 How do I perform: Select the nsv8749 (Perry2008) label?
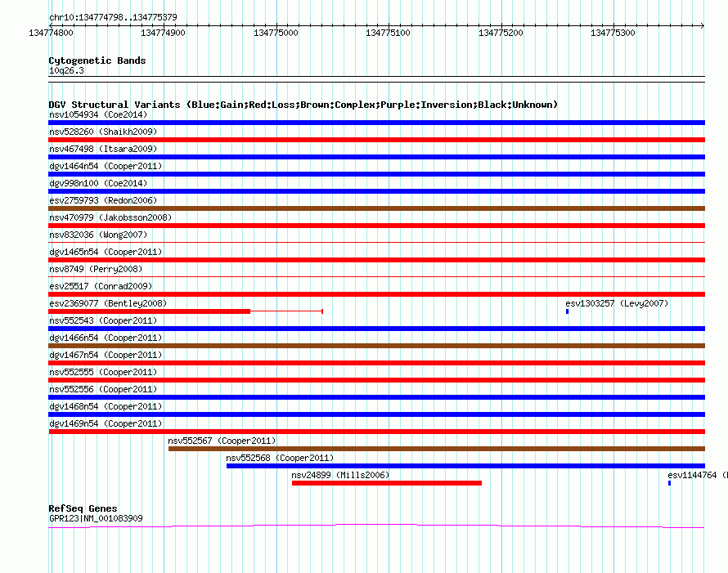coord(96,269)
